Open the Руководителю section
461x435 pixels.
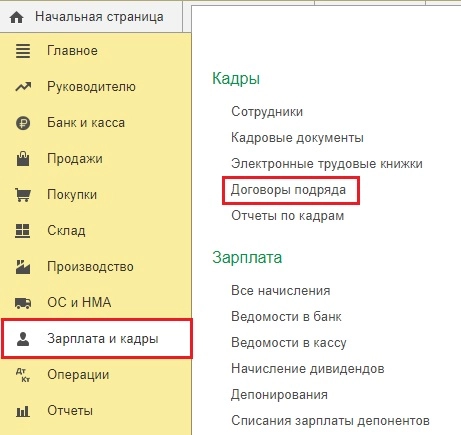tap(91, 87)
